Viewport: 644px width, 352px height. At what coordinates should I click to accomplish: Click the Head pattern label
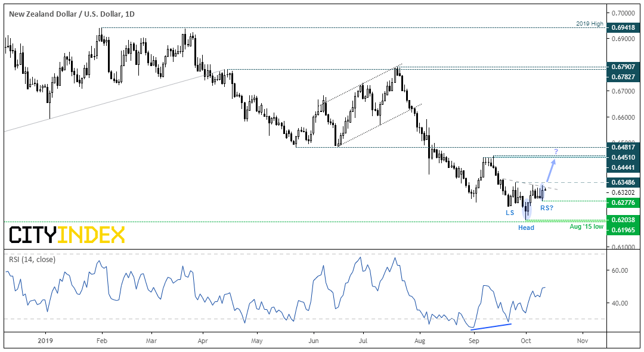pyautogui.click(x=526, y=228)
